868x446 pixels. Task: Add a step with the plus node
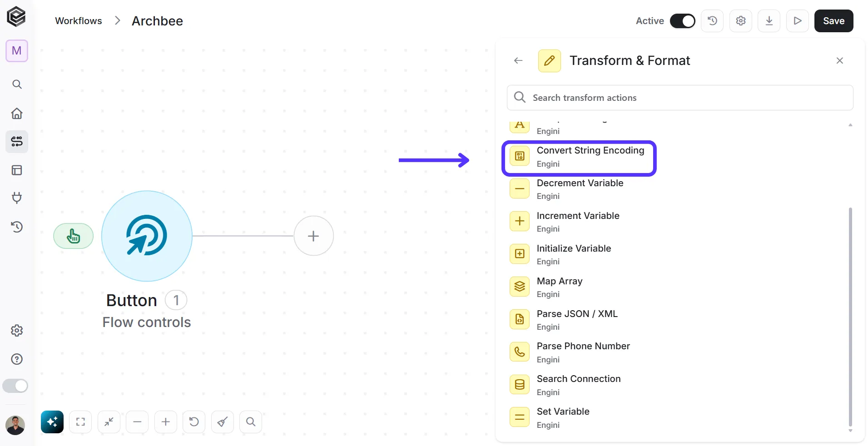[x=313, y=236]
